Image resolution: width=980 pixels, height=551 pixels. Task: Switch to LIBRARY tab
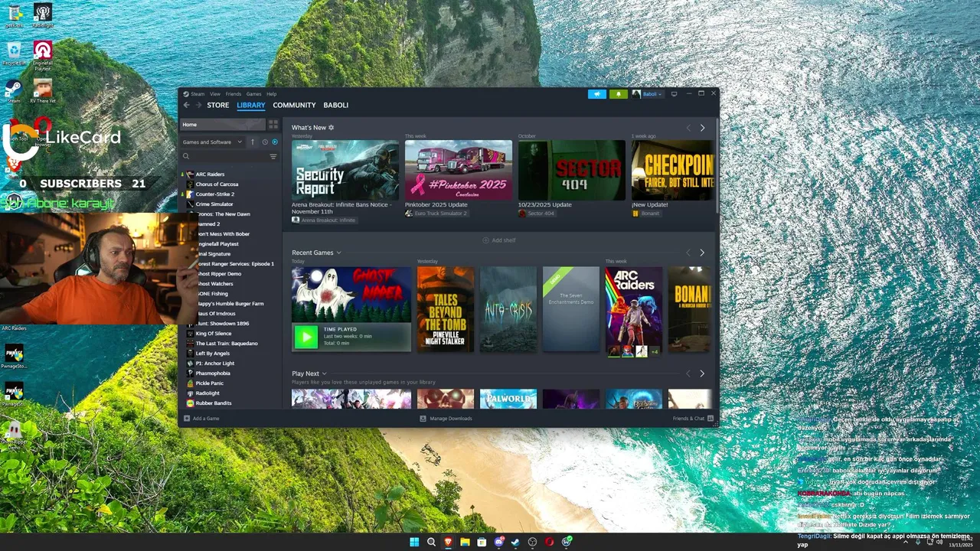[x=251, y=105]
